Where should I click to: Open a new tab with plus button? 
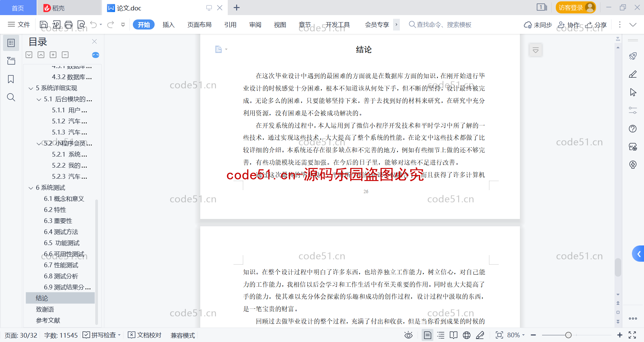[236, 7]
